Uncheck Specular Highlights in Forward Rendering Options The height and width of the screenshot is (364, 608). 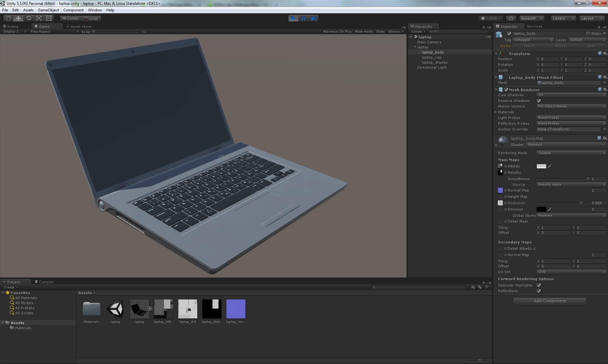point(539,285)
